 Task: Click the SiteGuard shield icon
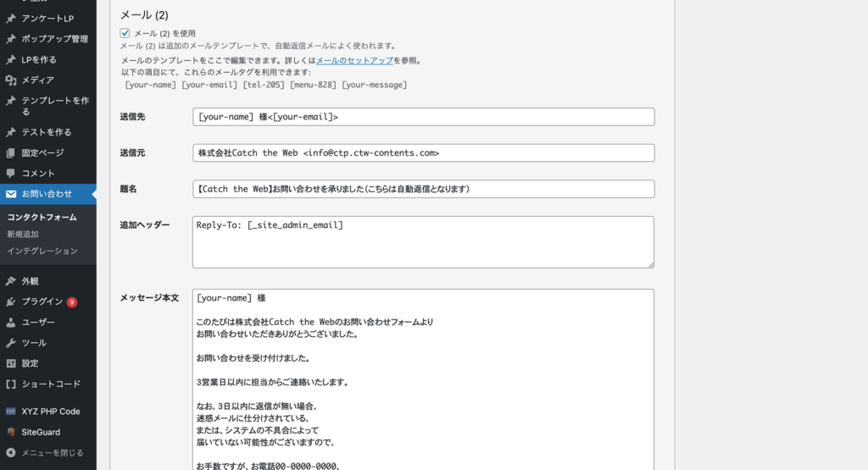pos(10,432)
